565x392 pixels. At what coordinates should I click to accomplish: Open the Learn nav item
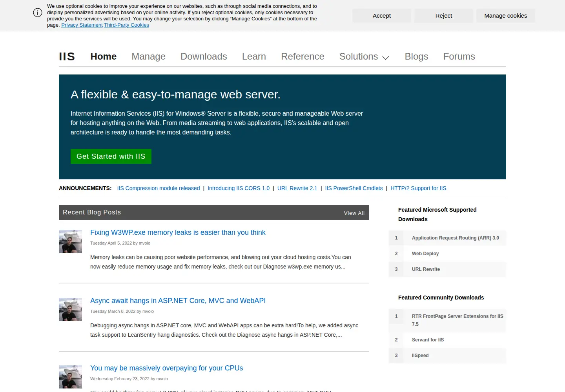tap(254, 56)
